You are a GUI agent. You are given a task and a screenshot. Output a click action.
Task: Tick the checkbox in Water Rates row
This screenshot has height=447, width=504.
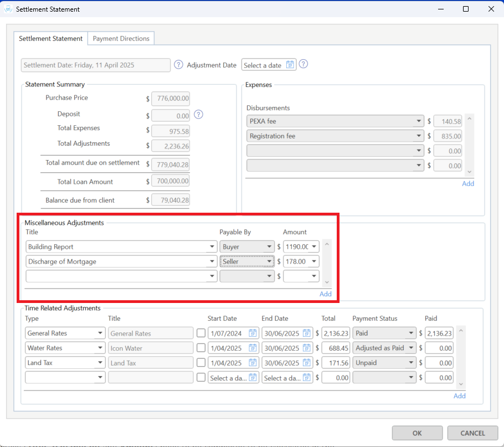202,348
